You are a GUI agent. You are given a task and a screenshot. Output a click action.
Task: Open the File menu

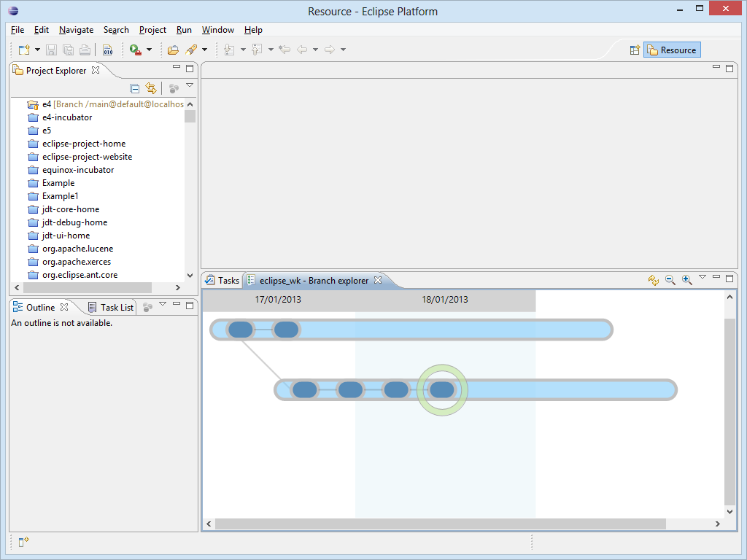click(18, 29)
